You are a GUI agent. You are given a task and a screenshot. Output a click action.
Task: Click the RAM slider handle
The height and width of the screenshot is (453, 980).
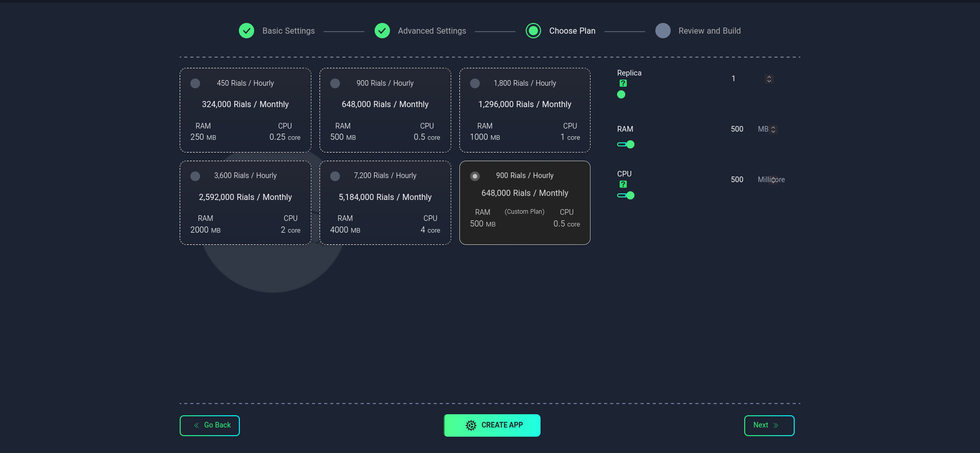[x=630, y=144]
